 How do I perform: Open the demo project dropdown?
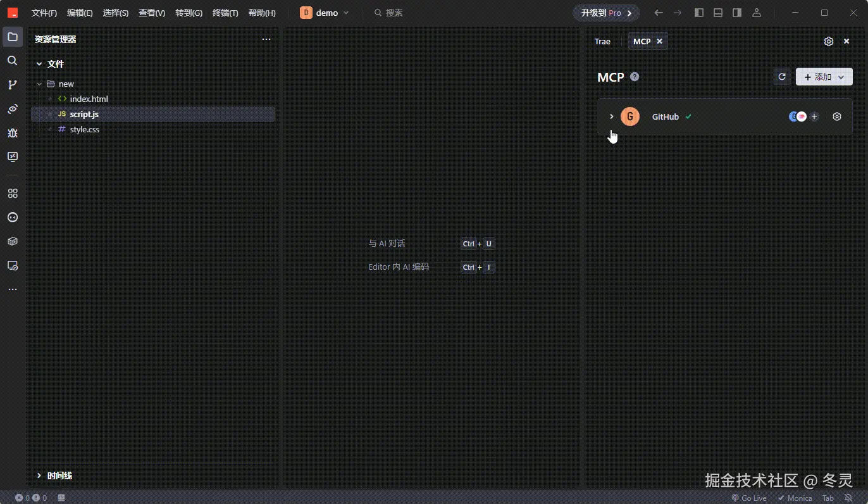pos(345,12)
